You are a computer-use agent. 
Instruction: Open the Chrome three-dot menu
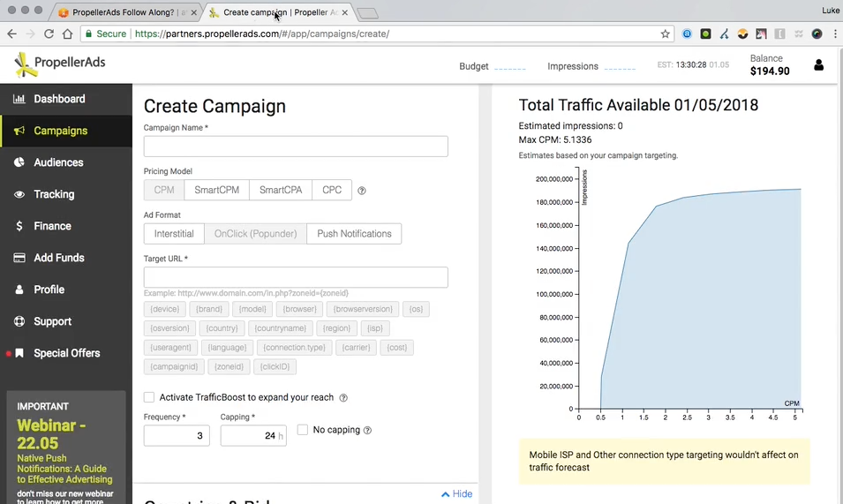pos(835,34)
